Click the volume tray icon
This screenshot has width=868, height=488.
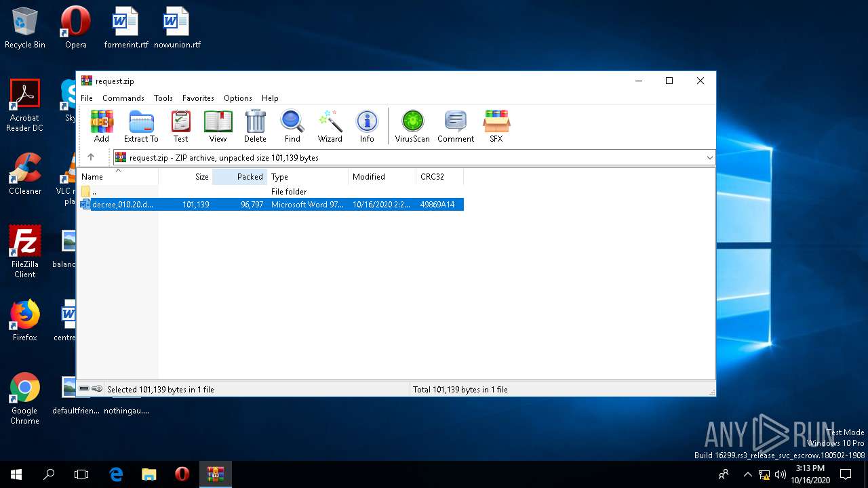pos(781,474)
